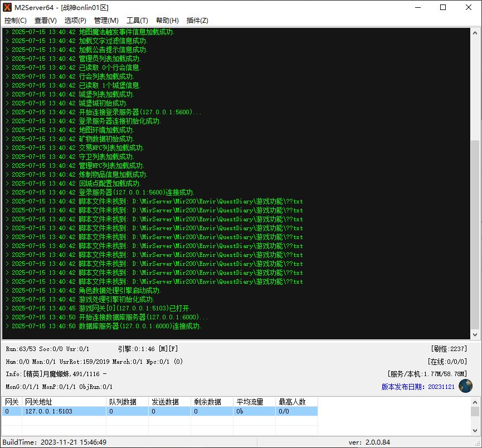Open the 工具(T) menu
This screenshot has height=448, width=482.
pyautogui.click(x=137, y=20)
